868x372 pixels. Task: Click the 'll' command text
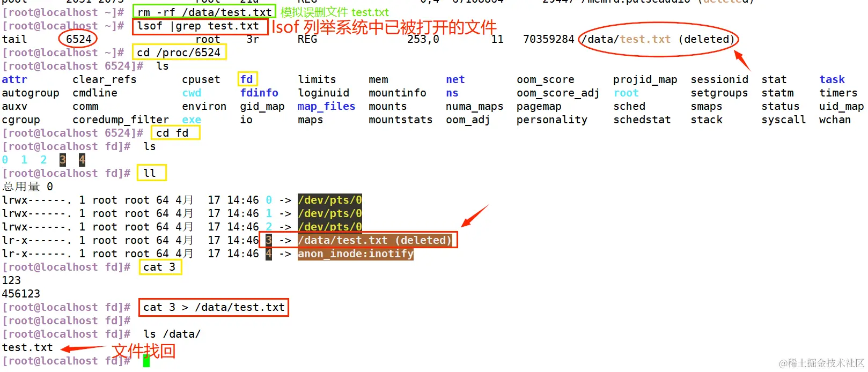[x=150, y=173]
